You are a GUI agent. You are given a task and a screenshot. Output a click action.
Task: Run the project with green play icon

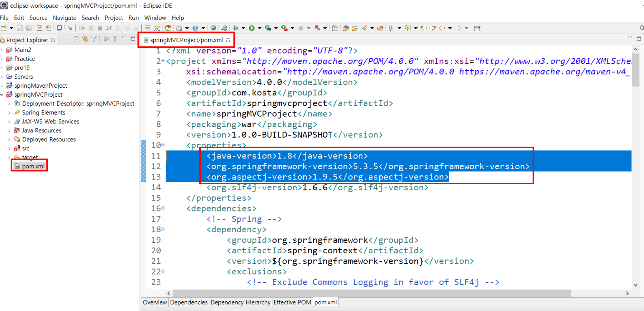(x=252, y=28)
